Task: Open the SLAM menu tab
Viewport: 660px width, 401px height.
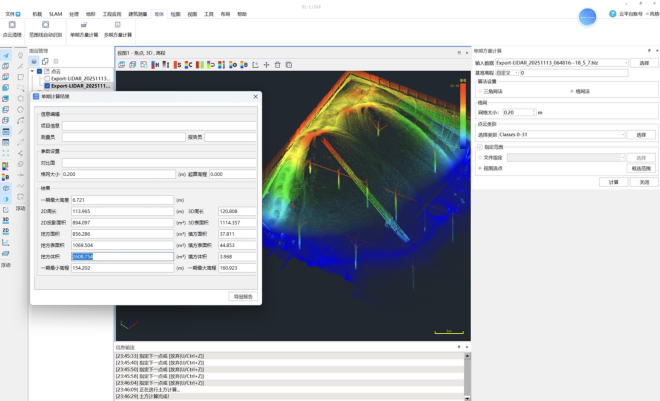Action: pos(56,14)
